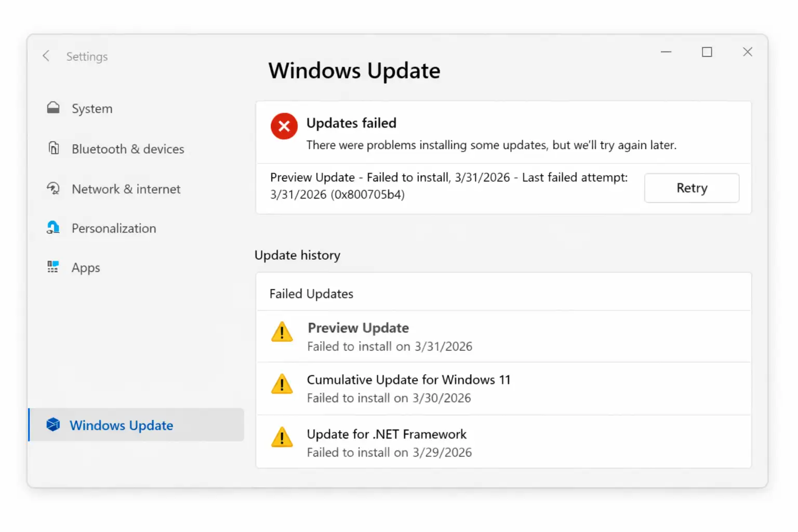Maximize the Settings window
The image size is (798, 532).
coord(707,52)
